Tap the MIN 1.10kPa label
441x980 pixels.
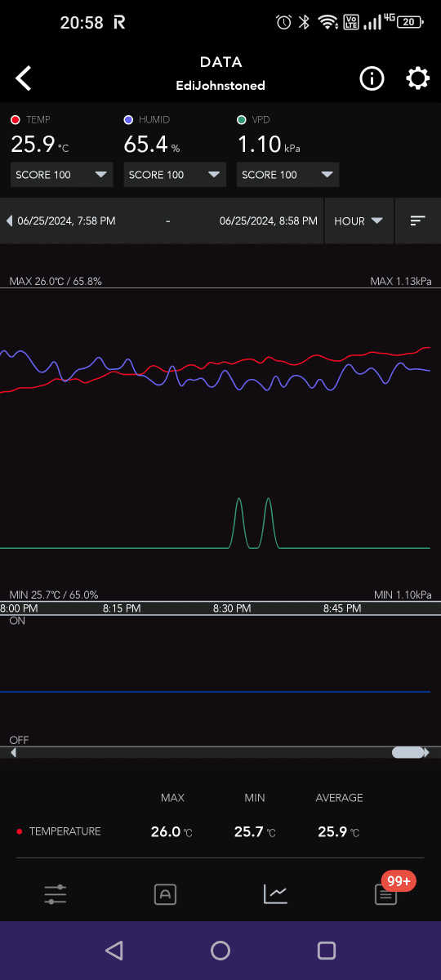tap(403, 595)
